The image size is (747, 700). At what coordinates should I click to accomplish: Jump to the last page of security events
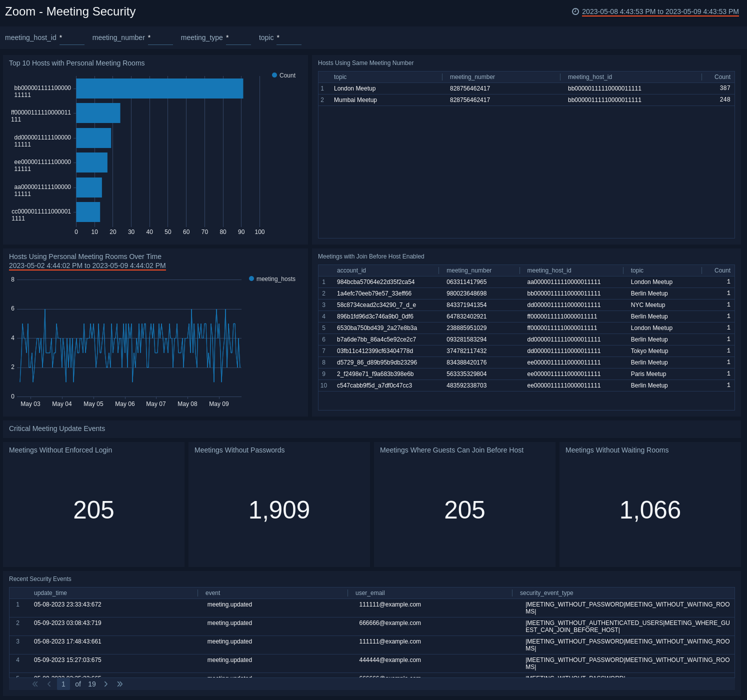click(120, 684)
